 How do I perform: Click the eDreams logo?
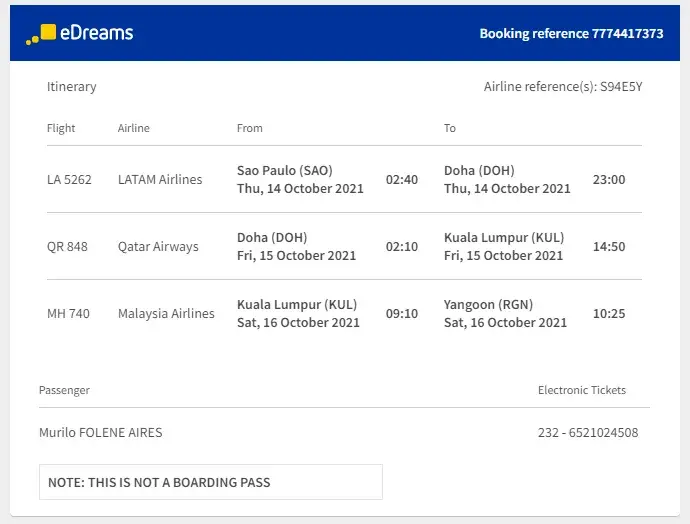[79, 34]
